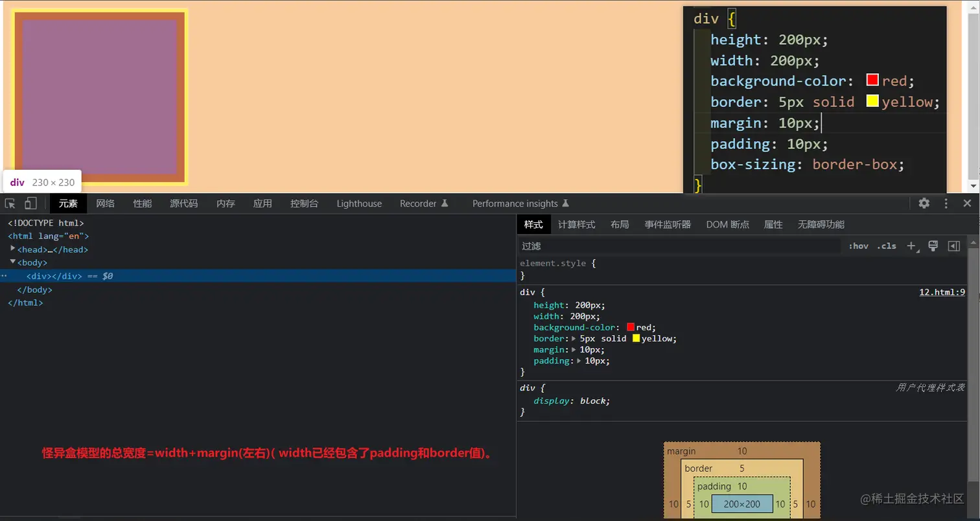The image size is (980, 521).
Task: Click the yellow swatch in DevTools styles
Action: (636, 338)
